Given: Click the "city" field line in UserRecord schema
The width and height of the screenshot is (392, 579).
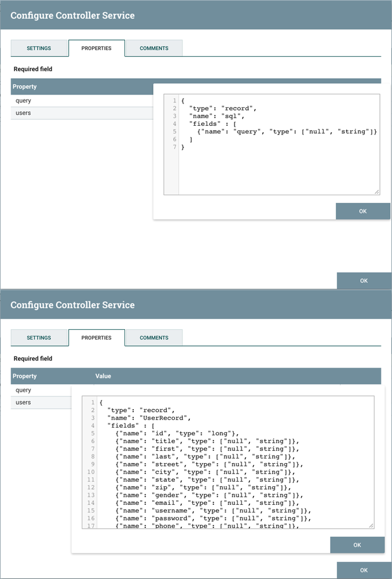Looking at the screenshot, I should 205,472.
